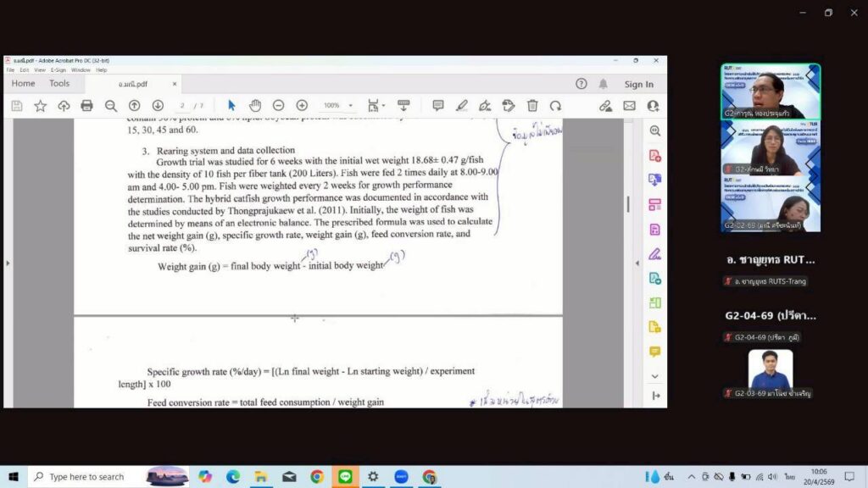The image size is (868, 488).
Task: Click the Add comment sticky note icon
Action: (438, 106)
